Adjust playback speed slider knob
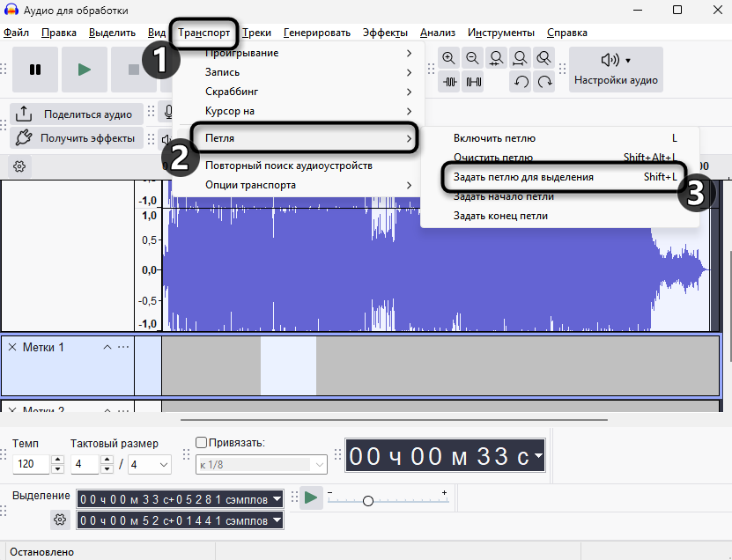Image resolution: width=732 pixels, height=560 pixels. pyautogui.click(x=368, y=501)
